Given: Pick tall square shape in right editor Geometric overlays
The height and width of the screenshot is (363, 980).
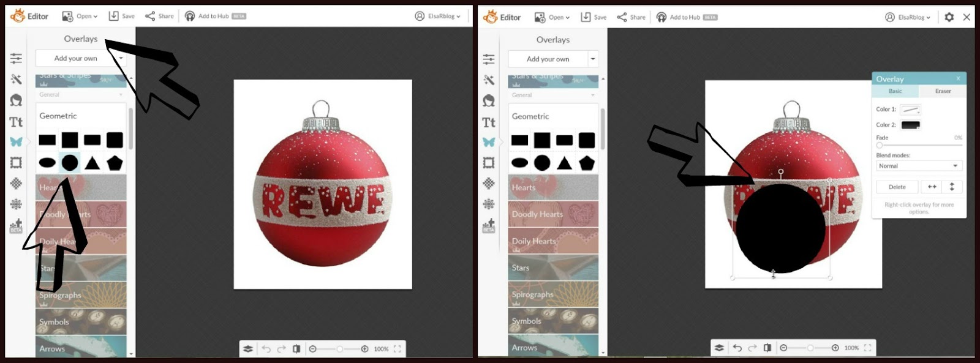Looking at the screenshot, I should (542, 141).
